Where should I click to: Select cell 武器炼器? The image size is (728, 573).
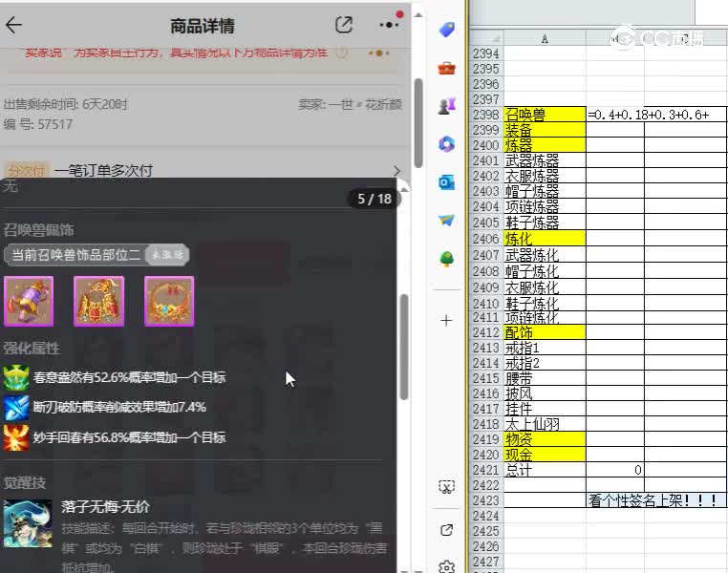545,160
